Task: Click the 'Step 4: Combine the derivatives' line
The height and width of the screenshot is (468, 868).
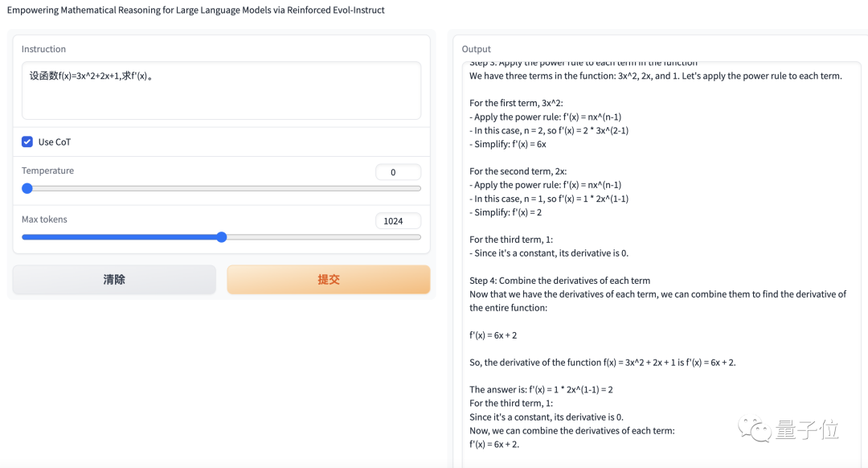Action: point(559,281)
